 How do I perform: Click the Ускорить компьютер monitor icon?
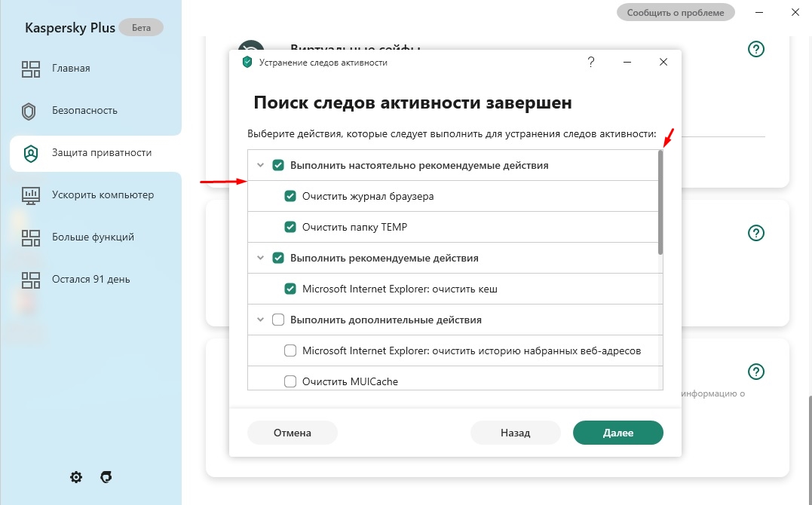tap(31, 195)
